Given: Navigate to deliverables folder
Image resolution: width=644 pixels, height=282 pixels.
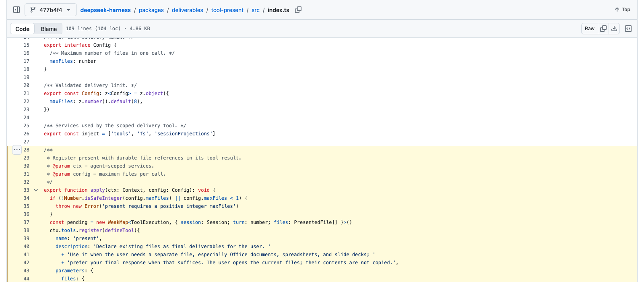Looking at the screenshot, I should (188, 10).
